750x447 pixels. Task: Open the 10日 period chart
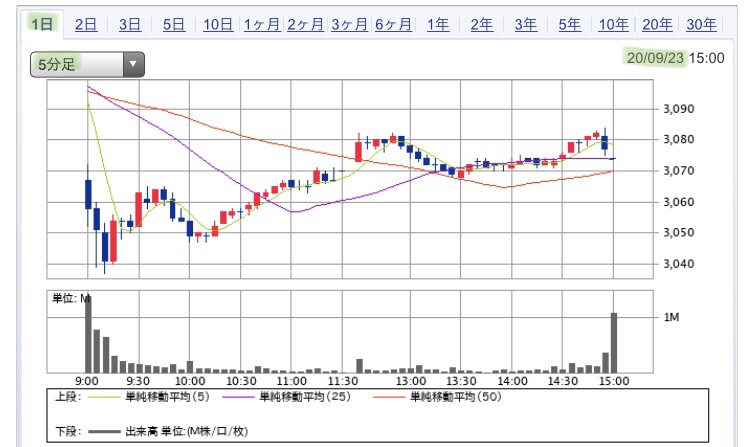tap(218, 24)
